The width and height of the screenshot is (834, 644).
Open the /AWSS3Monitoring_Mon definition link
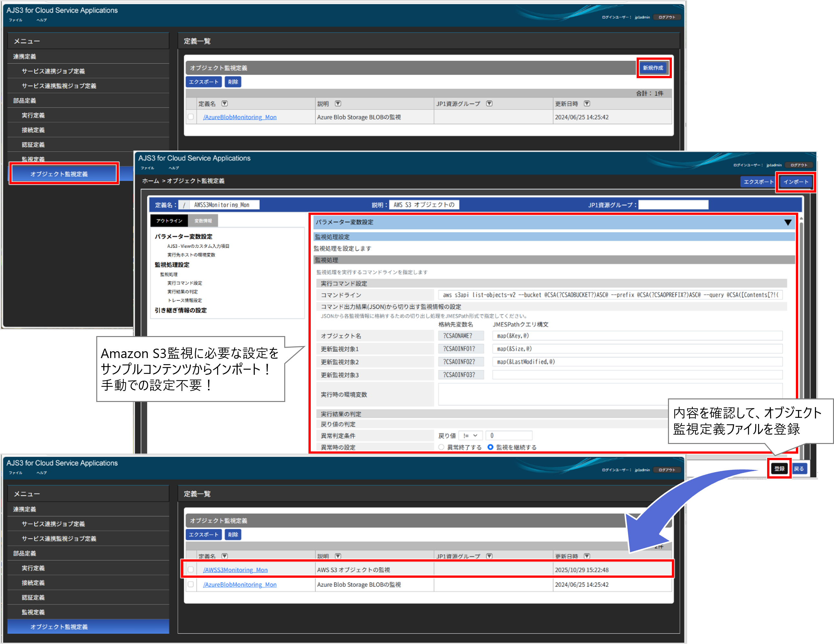pos(235,570)
